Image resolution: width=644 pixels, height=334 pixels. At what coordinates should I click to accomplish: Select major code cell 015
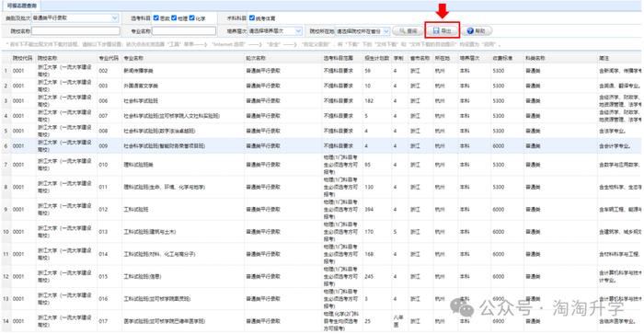pos(103,276)
